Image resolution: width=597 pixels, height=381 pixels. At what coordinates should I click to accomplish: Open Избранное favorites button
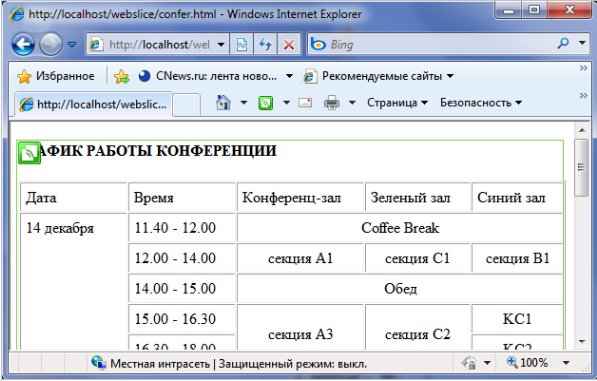(x=56, y=76)
